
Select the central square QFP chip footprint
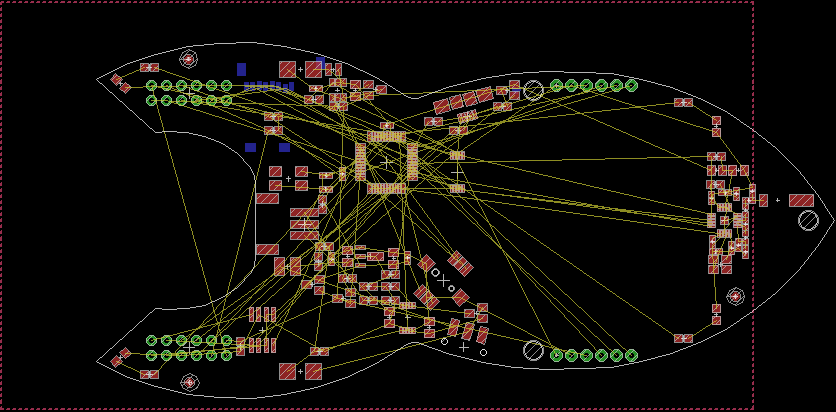pos(386,161)
